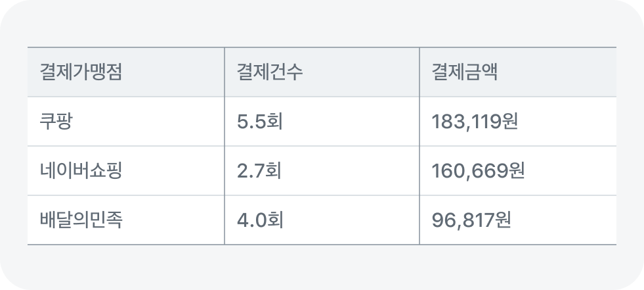Click the 160,669원 amount cell
The height and width of the screenshot is (290, 644).
click(478, 171)
